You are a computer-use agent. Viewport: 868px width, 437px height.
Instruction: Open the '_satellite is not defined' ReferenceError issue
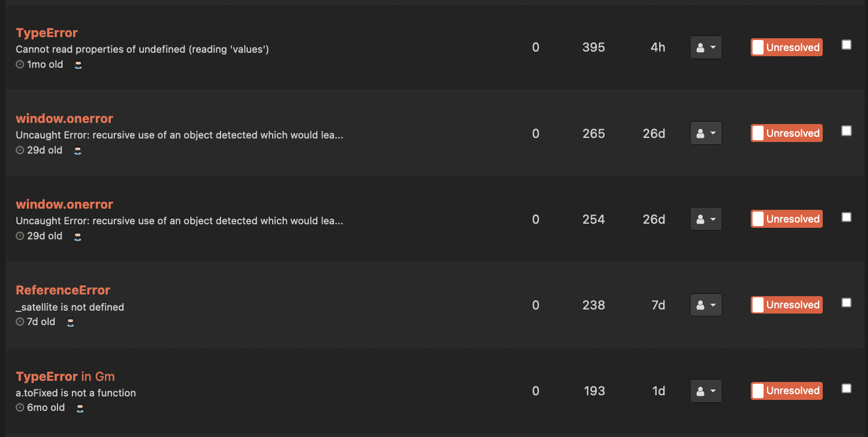(63, 290)
